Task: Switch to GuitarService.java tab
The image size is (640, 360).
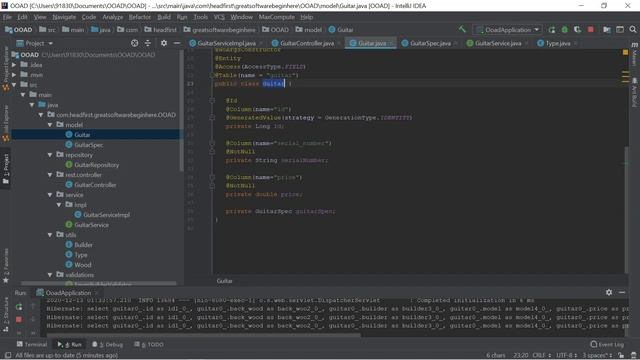Action: 498,43
